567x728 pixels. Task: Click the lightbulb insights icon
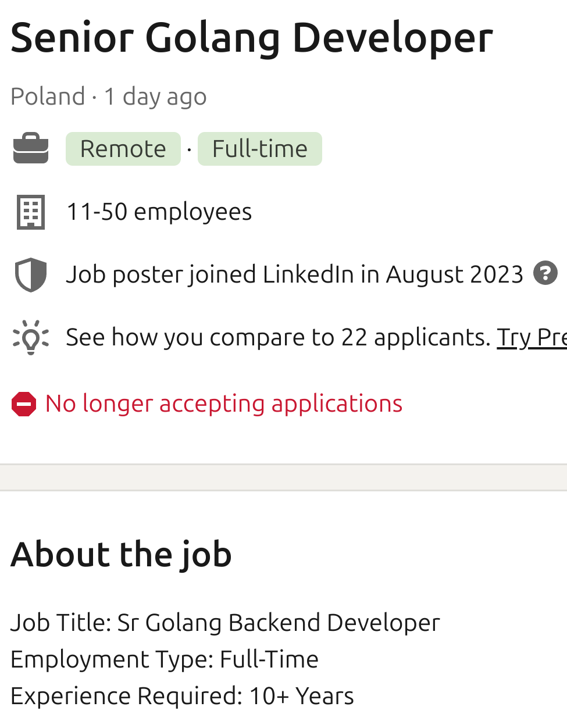click(x=31, y=337)
